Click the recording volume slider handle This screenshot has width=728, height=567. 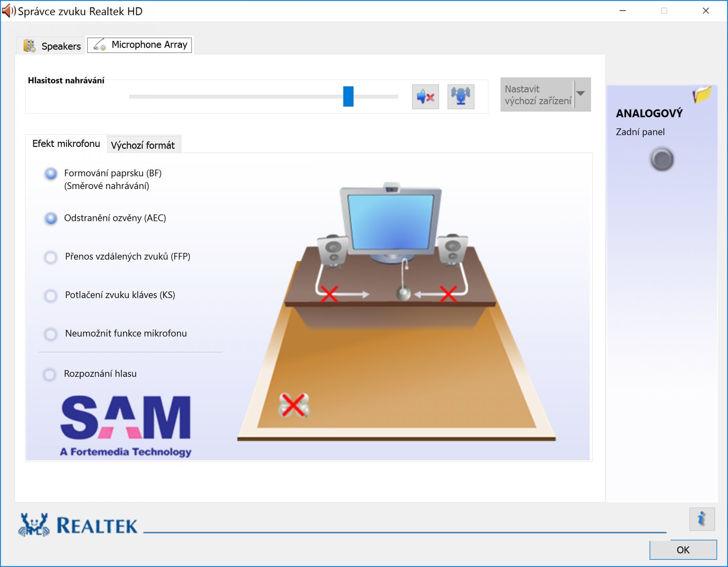[348, 96]
